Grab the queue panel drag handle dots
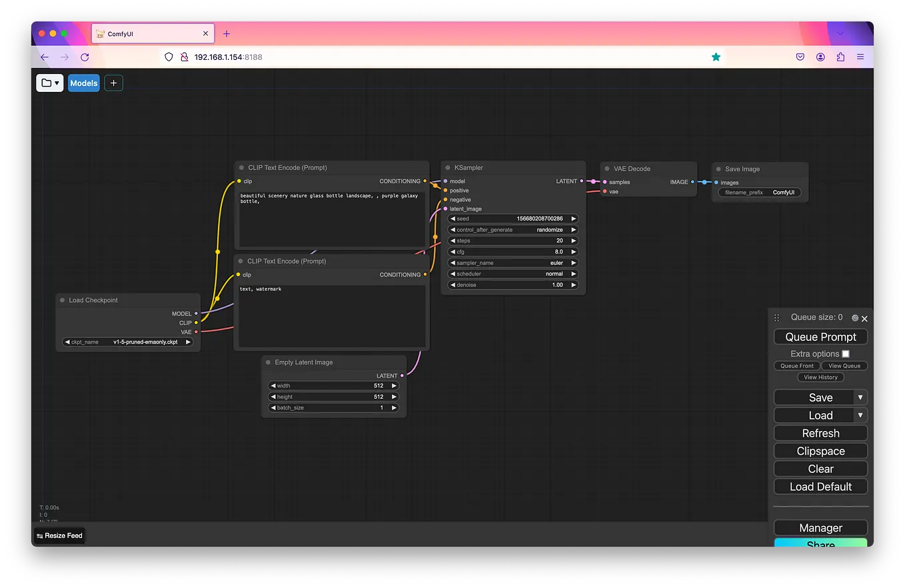Screen dimensions: 905x588 click(x=776, y=318)
